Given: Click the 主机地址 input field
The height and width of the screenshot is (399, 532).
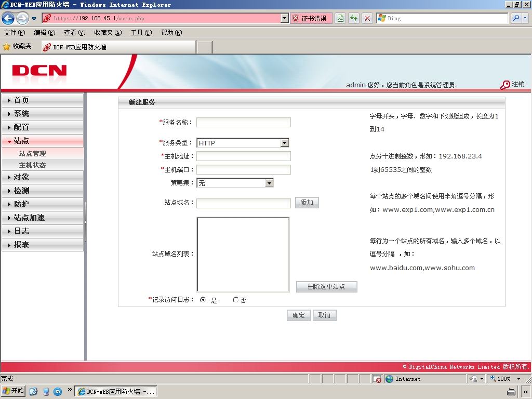Looking at the screenshot, I should click(x=244, y=156).
